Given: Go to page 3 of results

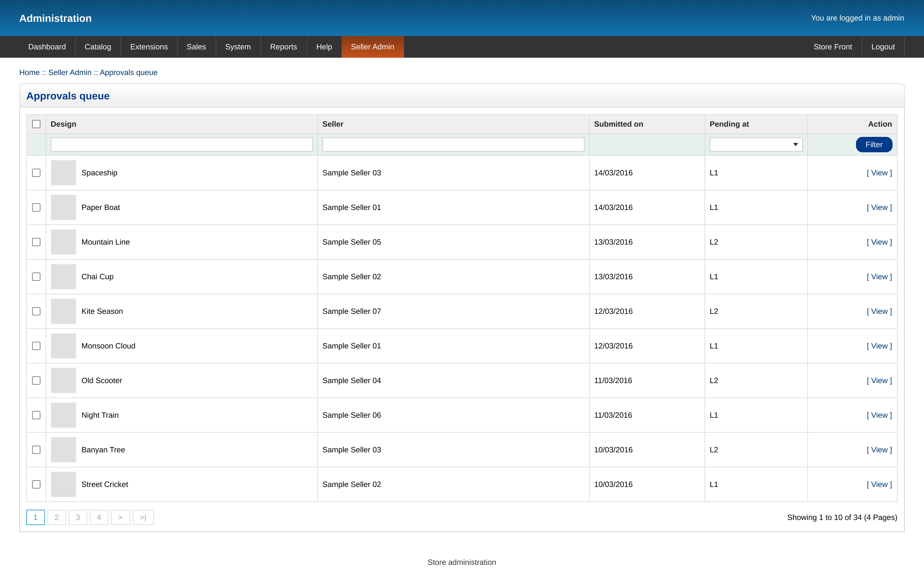Looking at the screenshot, I should tap(78, 517).
